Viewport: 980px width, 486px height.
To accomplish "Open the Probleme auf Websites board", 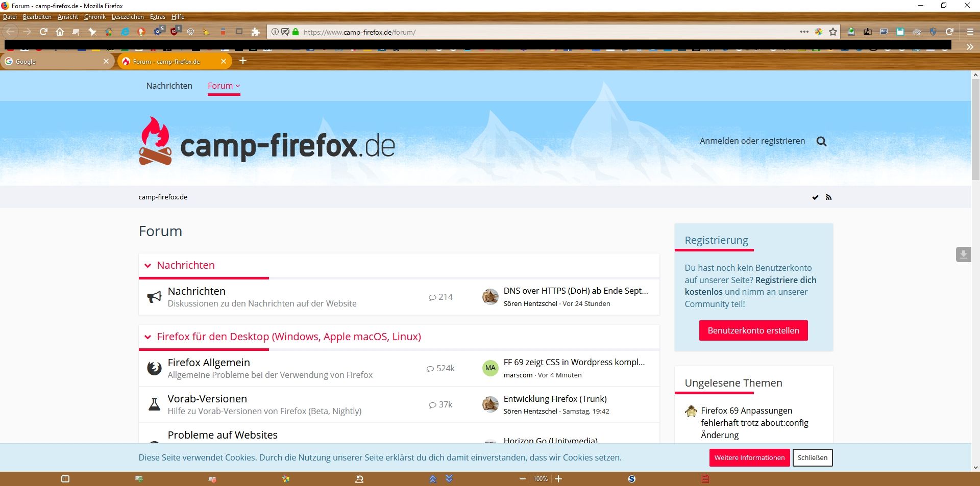I will click(223, 434).
